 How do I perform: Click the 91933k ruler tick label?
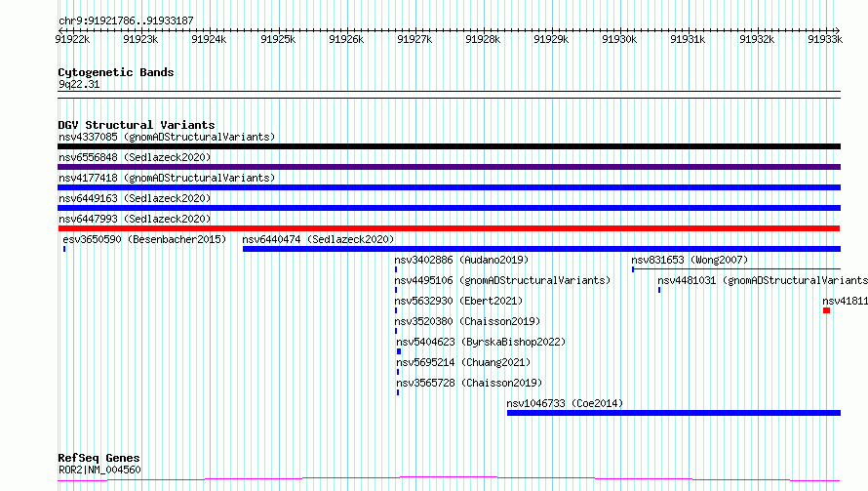[825, 39]
